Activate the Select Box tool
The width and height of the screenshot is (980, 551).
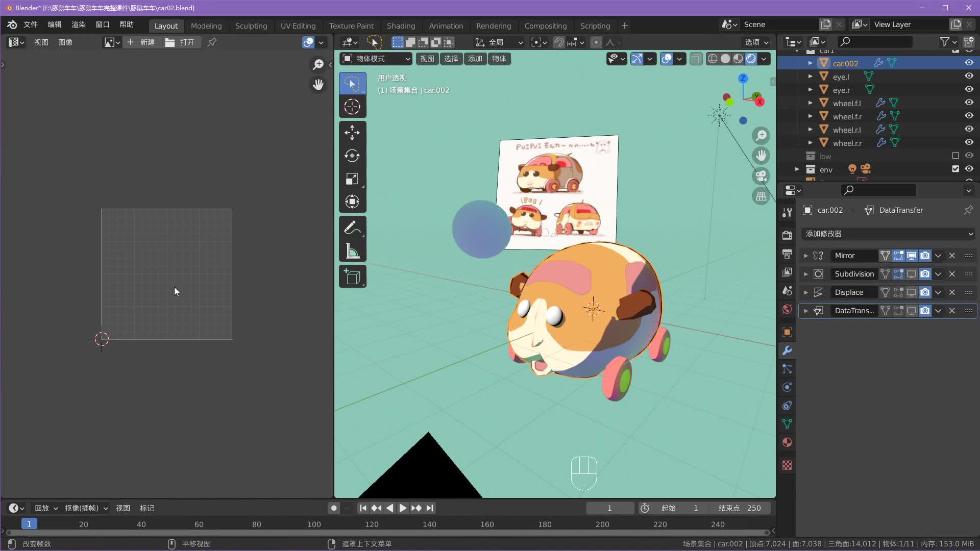pyautogui.click(x=352, y=83)
